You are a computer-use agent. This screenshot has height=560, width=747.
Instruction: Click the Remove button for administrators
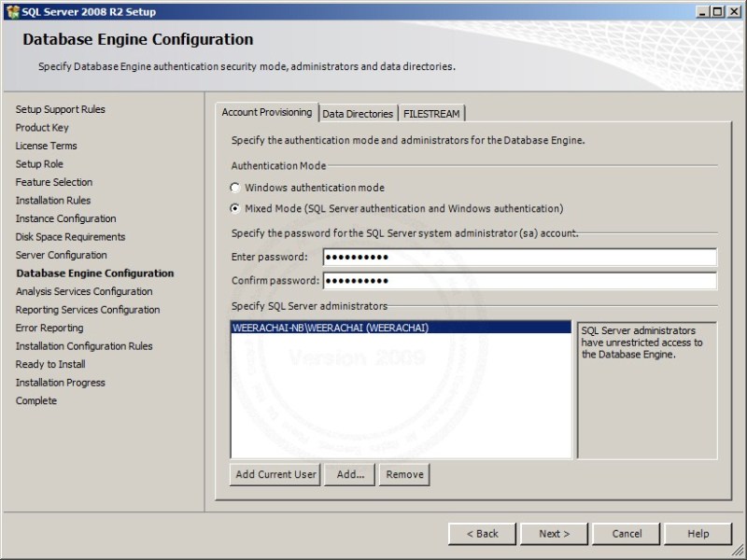point(404,474)
